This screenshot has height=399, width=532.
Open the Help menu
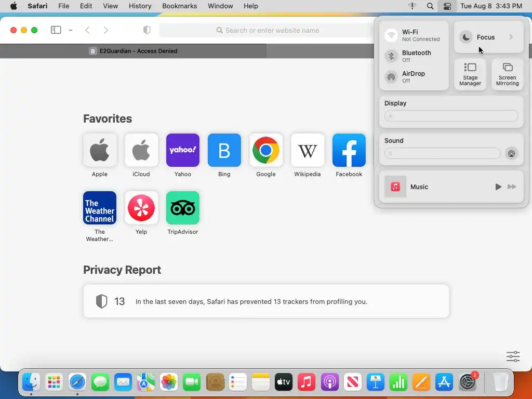[x=251, y=6]
